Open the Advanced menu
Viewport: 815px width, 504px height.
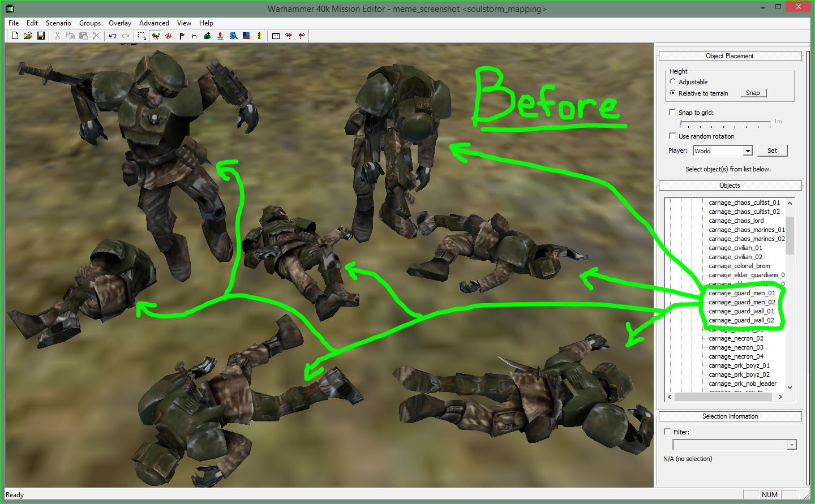click(154, 23)
